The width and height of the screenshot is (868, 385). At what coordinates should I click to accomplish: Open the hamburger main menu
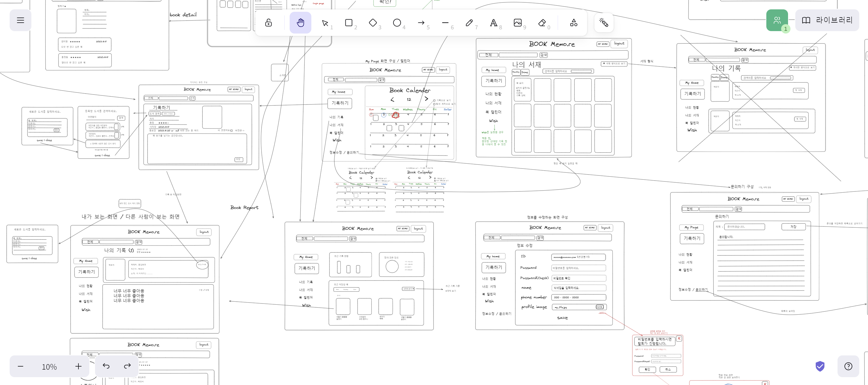[x=21, y=20]
